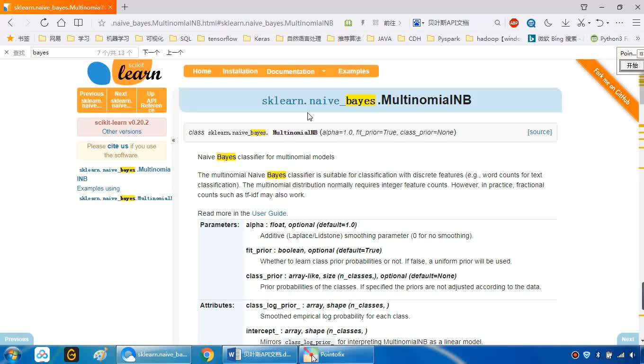Close the find bar with X
The height and width of the screenshot is (364, 644).
(x=7, y=53)
